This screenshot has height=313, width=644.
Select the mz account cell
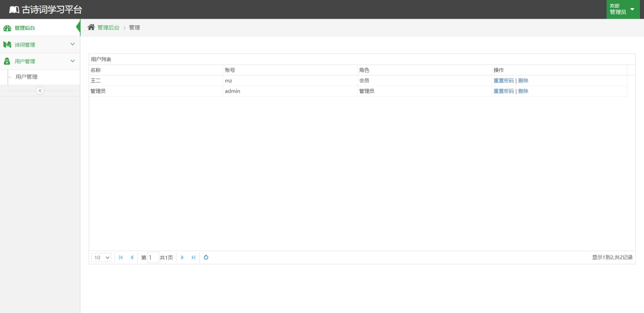(290, 80)
